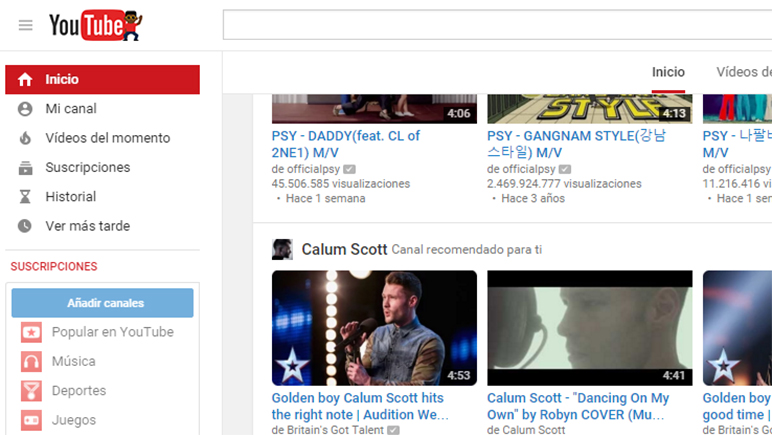Click the Añadir canales button

pyautogui.click(x=102, y=303)
